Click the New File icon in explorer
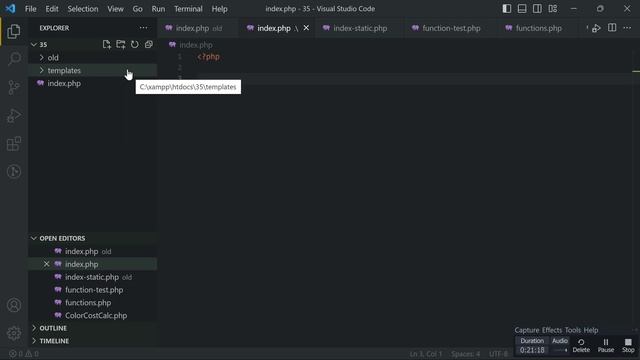 coord(107,44)
